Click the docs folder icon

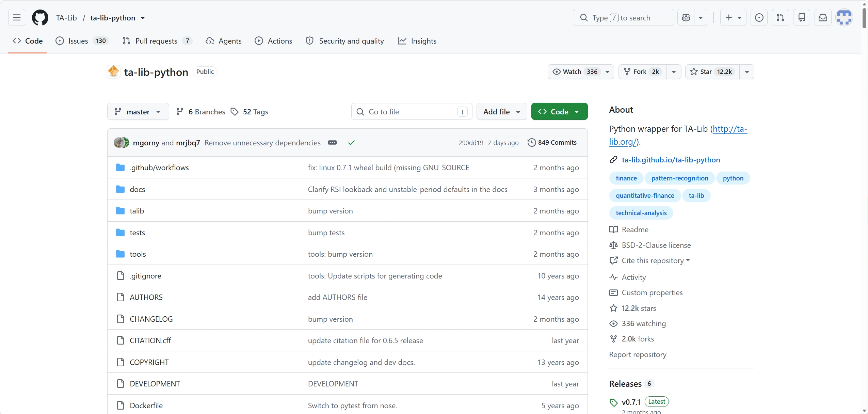point(120,189)
